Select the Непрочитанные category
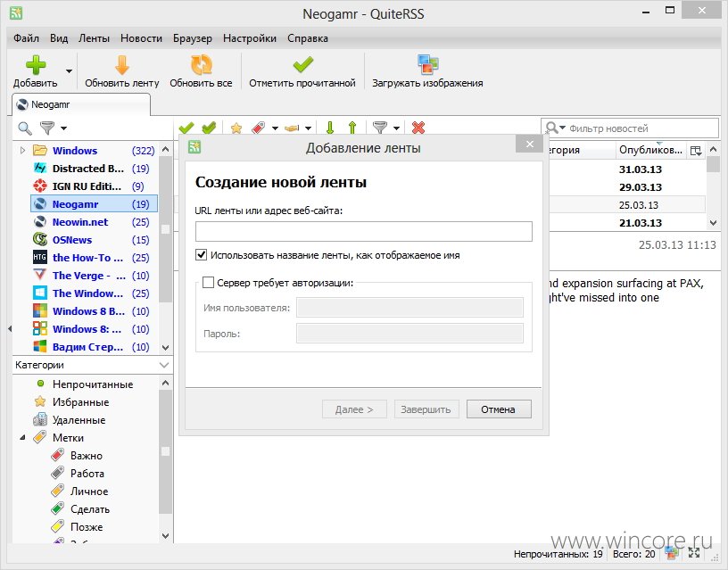 click(x=93, y=384)
